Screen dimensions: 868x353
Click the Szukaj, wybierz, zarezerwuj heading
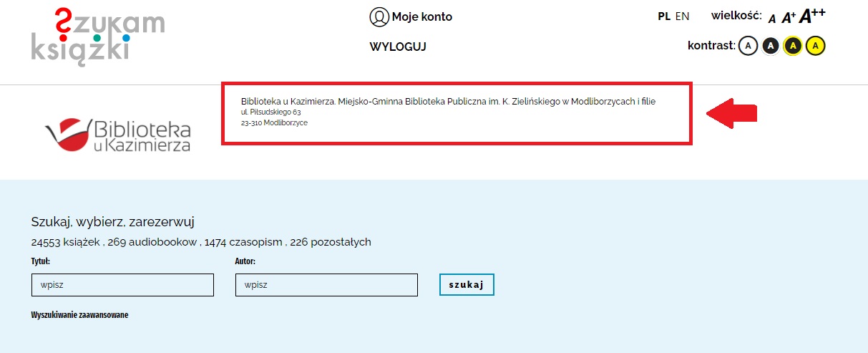tap(113, 222)
